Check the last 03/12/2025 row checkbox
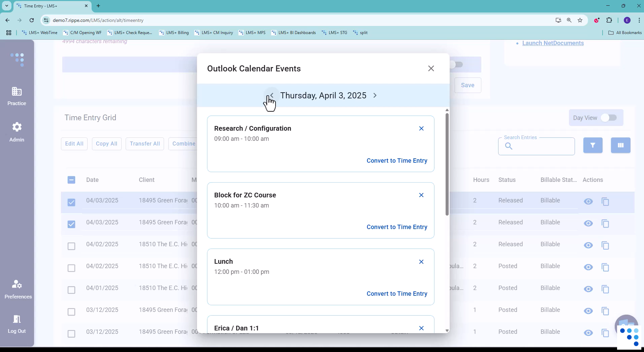This screenshot has width=644, height=352. point(71,334)
